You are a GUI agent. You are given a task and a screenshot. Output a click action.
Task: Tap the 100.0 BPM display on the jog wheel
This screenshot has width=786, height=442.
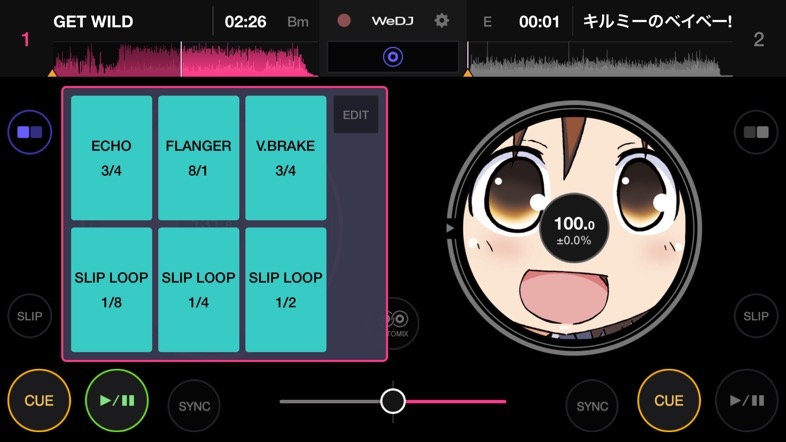pos(574,228)
